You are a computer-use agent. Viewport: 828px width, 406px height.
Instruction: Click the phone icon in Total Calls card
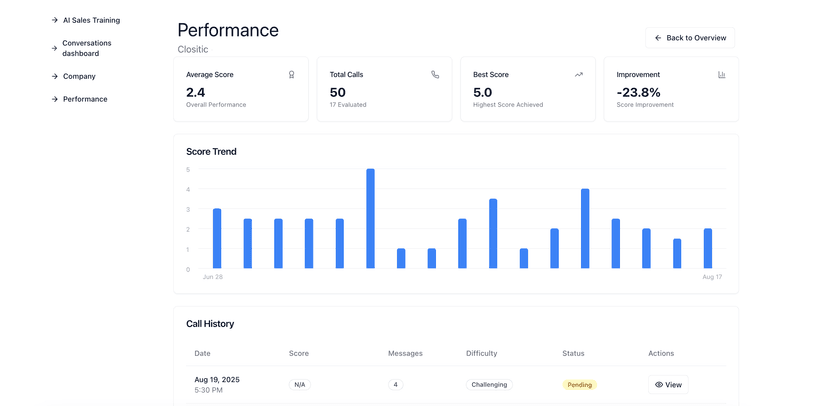(x=435, y=75)
